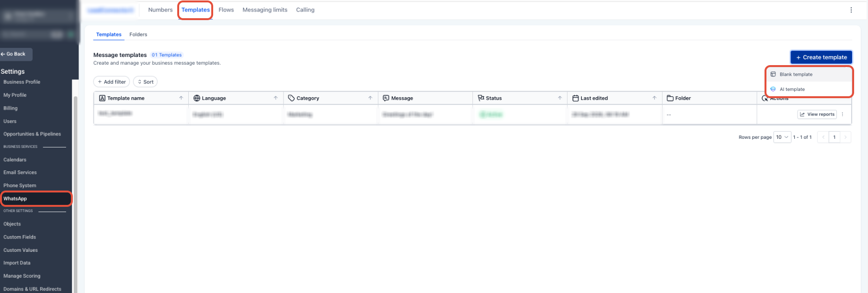Sort by Language column arrow
868x293 pixels.
point(276,98)
